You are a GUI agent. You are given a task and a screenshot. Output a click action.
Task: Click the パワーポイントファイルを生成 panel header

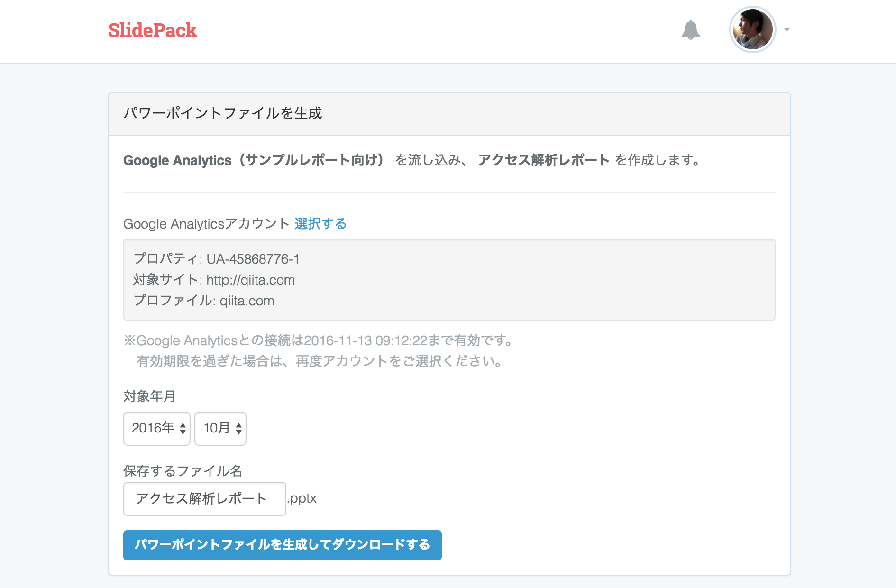[223, 113]
